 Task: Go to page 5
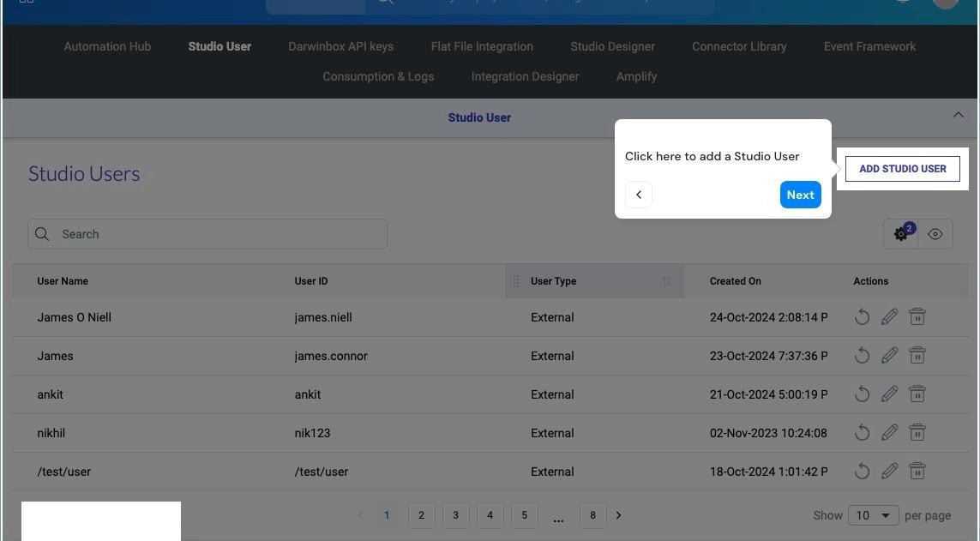pos(525,515)
